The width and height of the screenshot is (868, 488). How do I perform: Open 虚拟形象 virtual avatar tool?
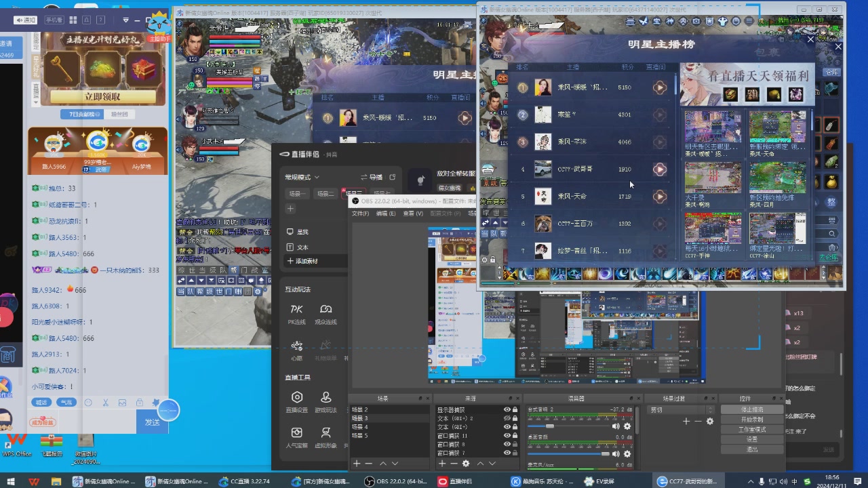click(325, 437)
